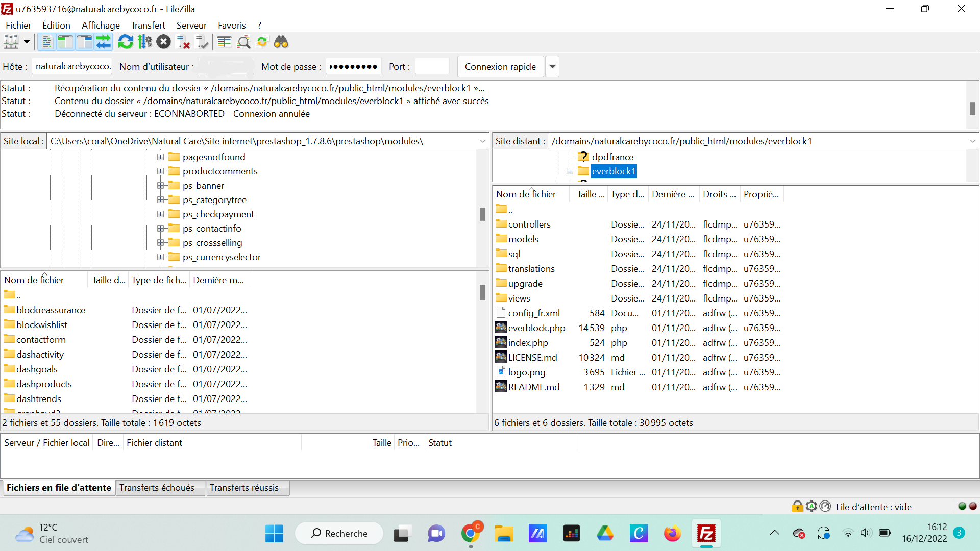Click the process transfer queue icon

pyautogui.click(x=145, y=42)
